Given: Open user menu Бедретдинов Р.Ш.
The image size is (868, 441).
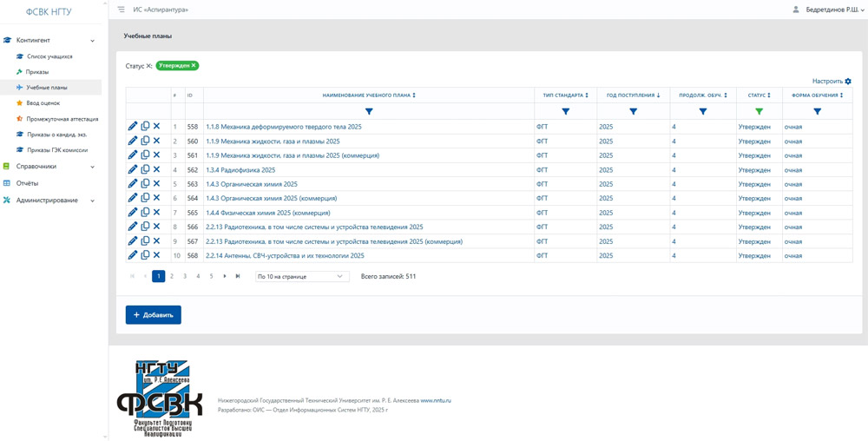Looking at the screenshot, I should pyautogui.click(x=828, y=10).
